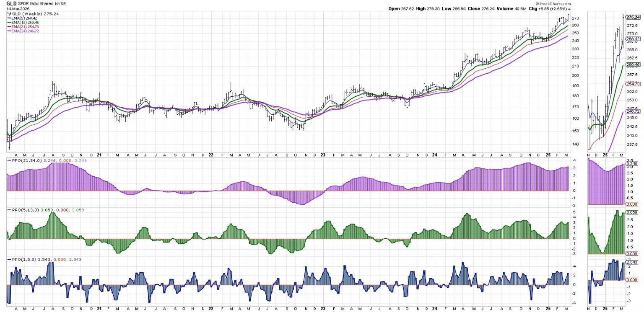
Task: Click the 3.246 PPO value tag
Action: click(632, 164)
